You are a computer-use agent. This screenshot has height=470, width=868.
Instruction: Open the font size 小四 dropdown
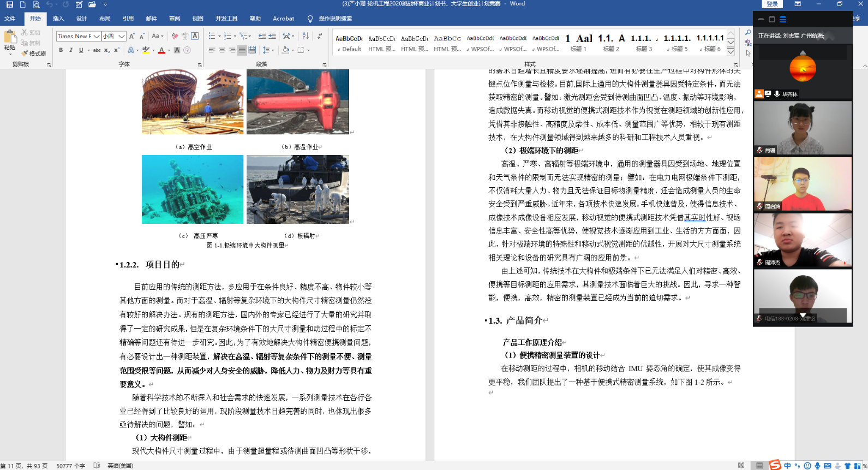(x=122, y=37)
